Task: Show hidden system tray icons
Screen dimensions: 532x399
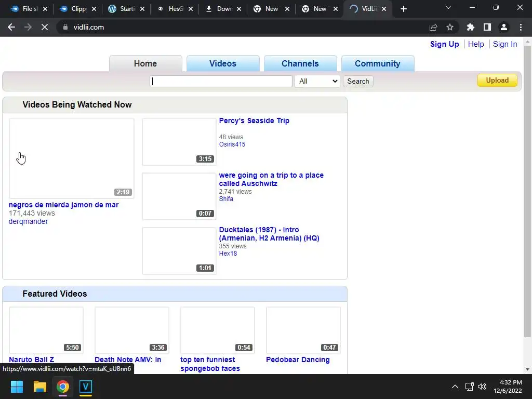Action: [455, 387]
